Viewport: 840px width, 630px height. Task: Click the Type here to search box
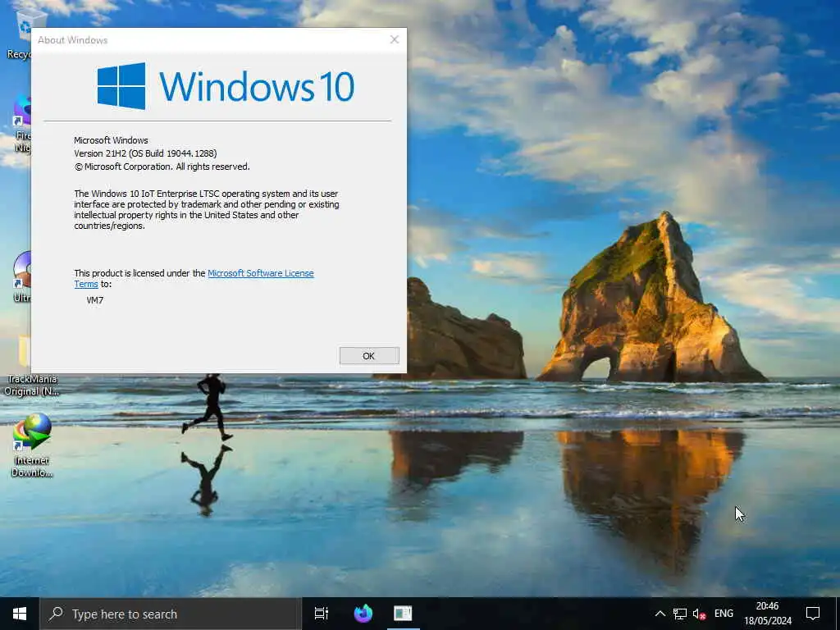click(x=171, y=614)
